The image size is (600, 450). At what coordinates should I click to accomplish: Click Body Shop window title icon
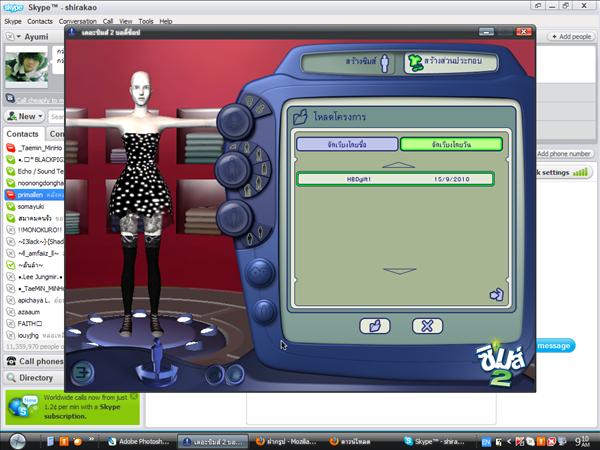[x=72, y=32]
